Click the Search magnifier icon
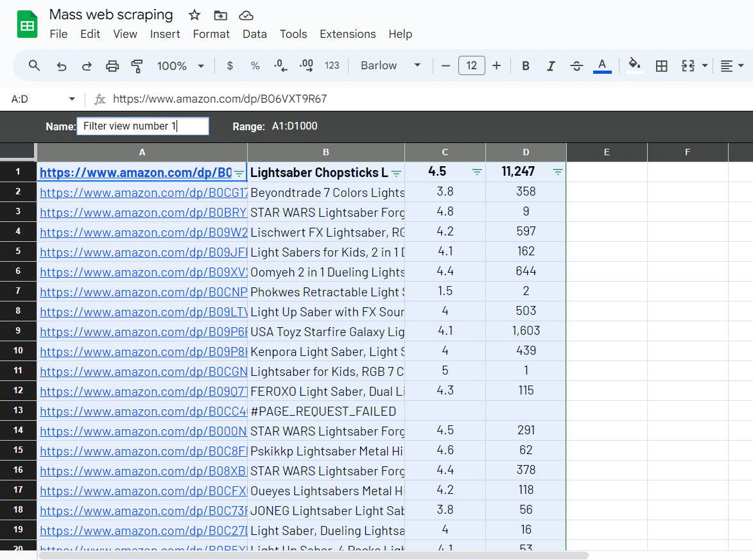The width and height of the screenshot is (753, 560). (x=35, y=66)
